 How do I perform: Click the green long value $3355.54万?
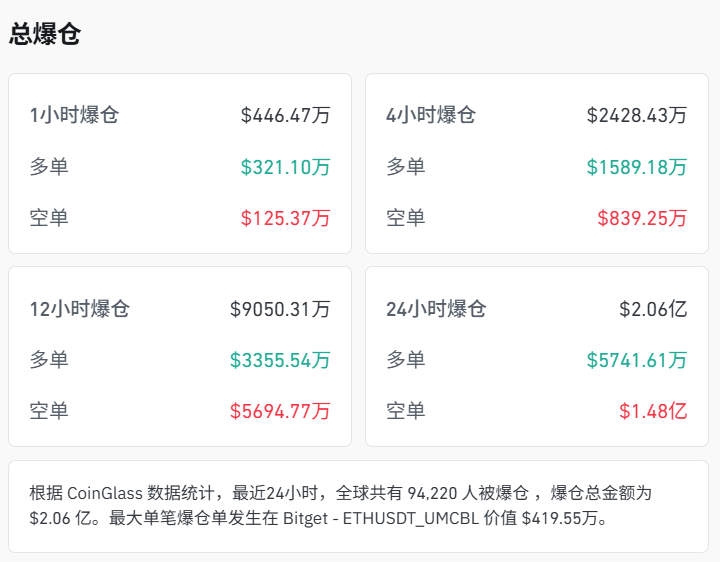(280, 360)
